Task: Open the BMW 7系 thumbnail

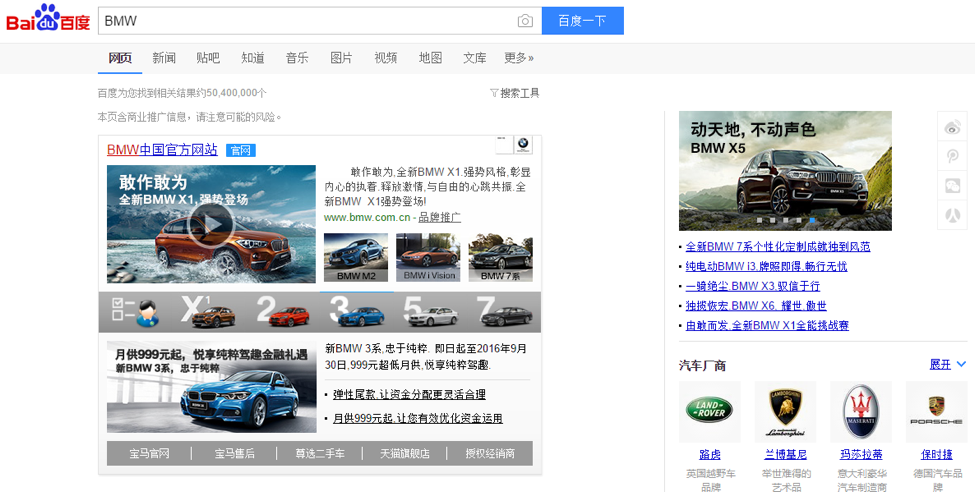Action: click(x=501, y=258)
